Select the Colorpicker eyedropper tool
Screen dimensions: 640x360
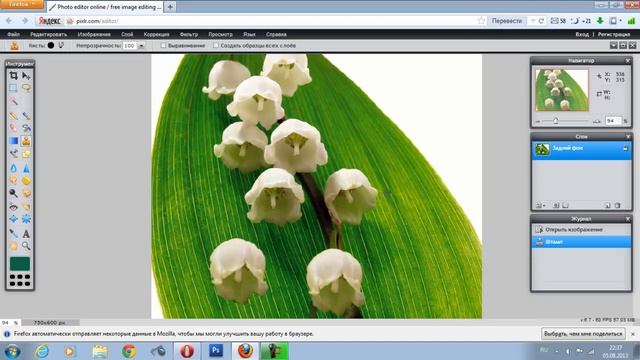13,233
